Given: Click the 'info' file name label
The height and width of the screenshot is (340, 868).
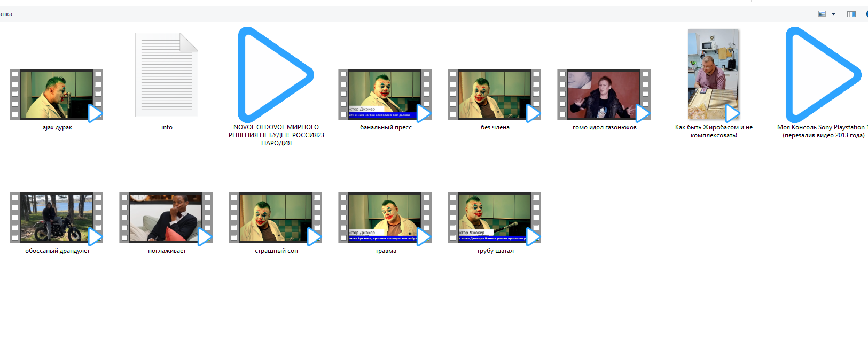Looking at the screenshot, I should (167, 127).
